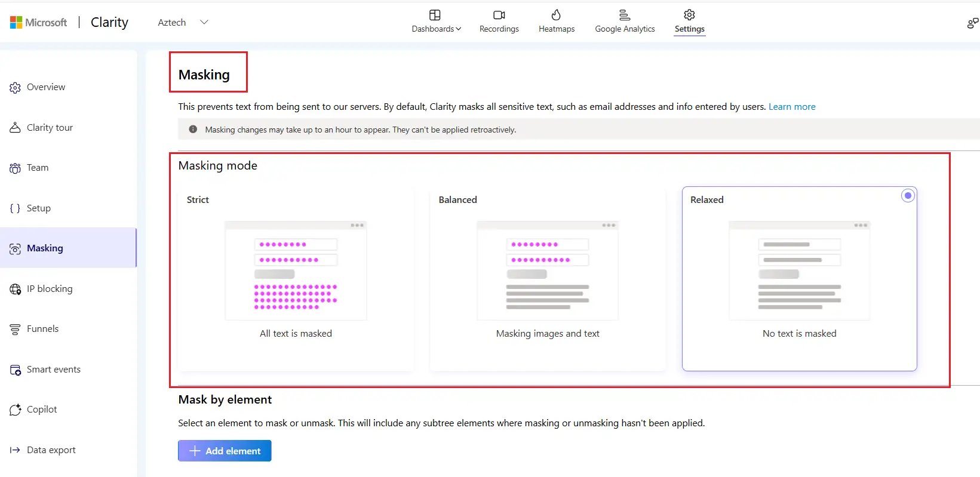Click 'All text is masked' caption

point(296,334)
